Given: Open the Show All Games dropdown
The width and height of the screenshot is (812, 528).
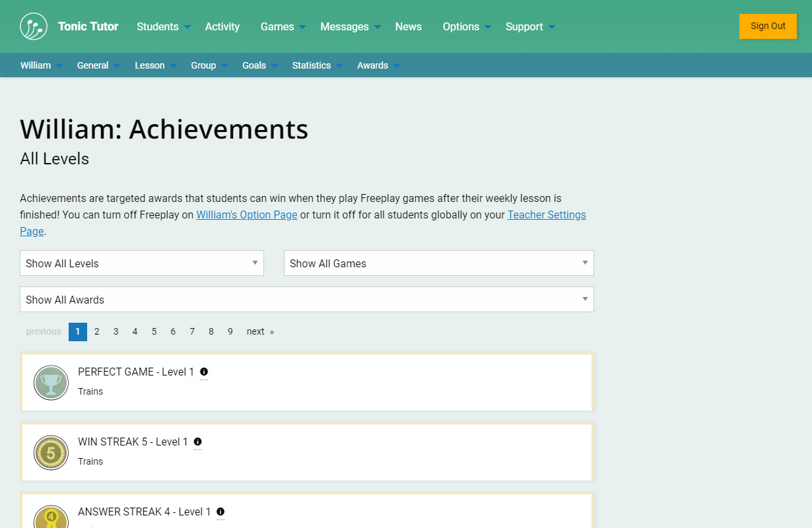Looking at the screenshot, I should (x=438, y=263).
